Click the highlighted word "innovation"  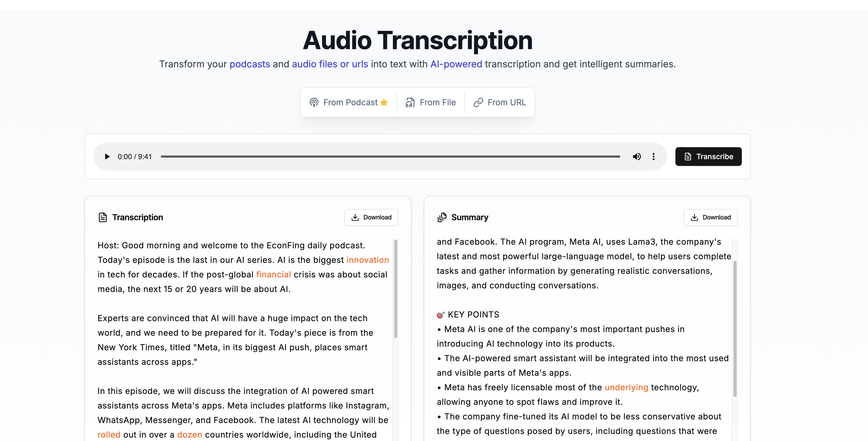coord(367,260)
